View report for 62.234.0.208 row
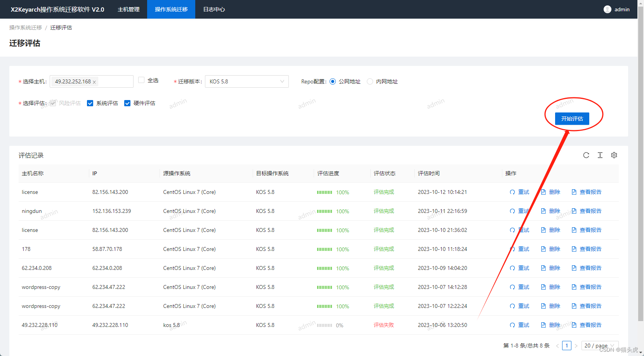This screenshot has width=644, height=356. 586,268
